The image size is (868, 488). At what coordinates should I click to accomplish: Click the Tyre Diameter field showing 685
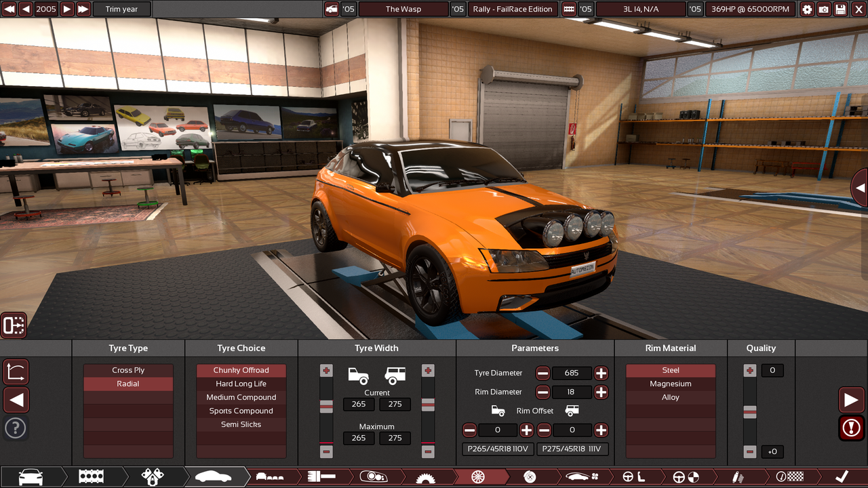(572, 373)
